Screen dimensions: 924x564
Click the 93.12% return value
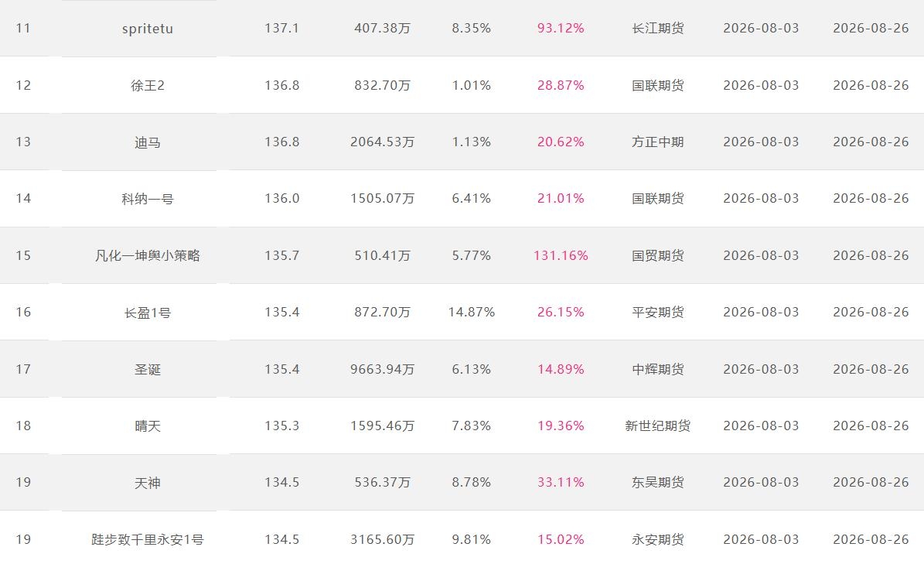coord(561,29)
